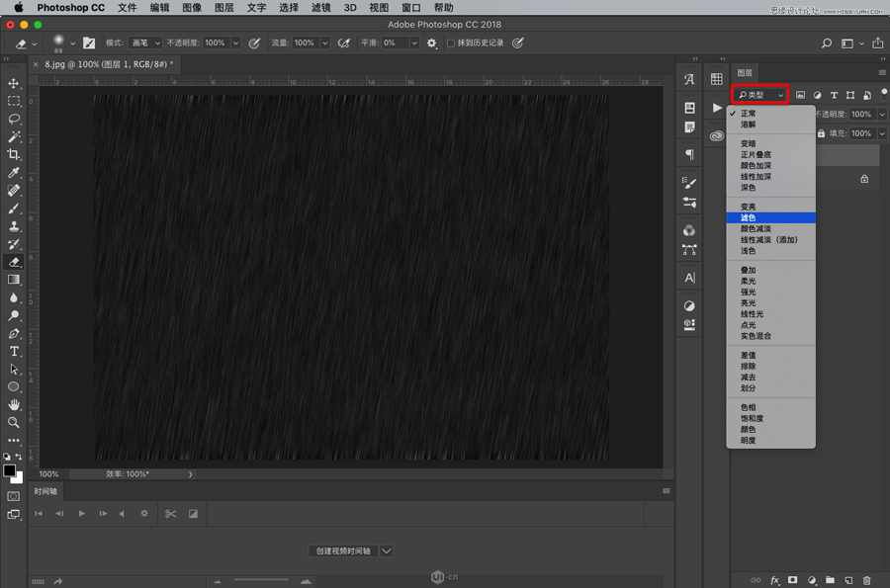Pick the Horizontal Type tool
Screen dimensions: 890x588
14,351
